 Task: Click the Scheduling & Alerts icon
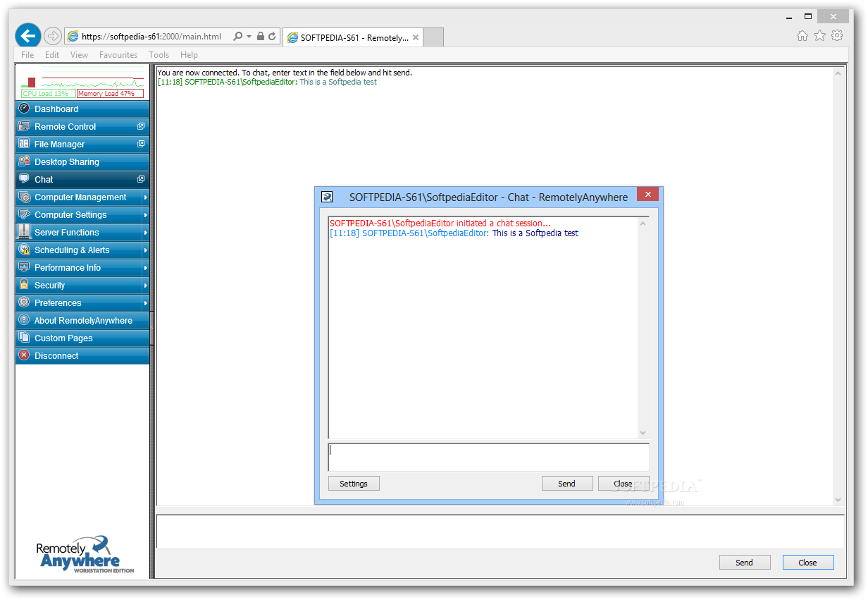(x=25, y=250)
